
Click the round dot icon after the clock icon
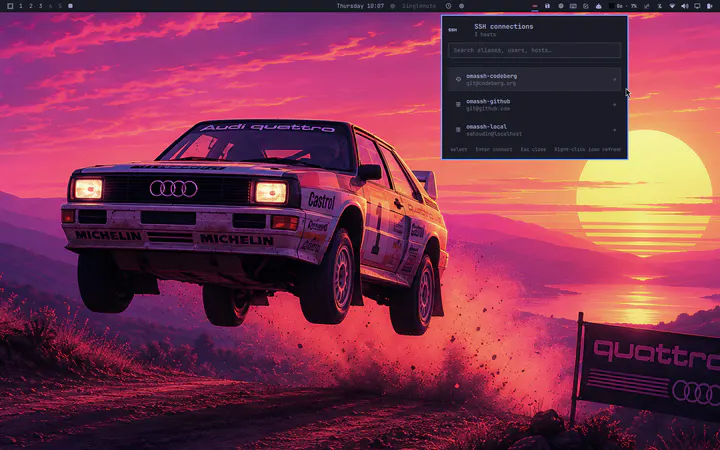(x=461, y=6)
